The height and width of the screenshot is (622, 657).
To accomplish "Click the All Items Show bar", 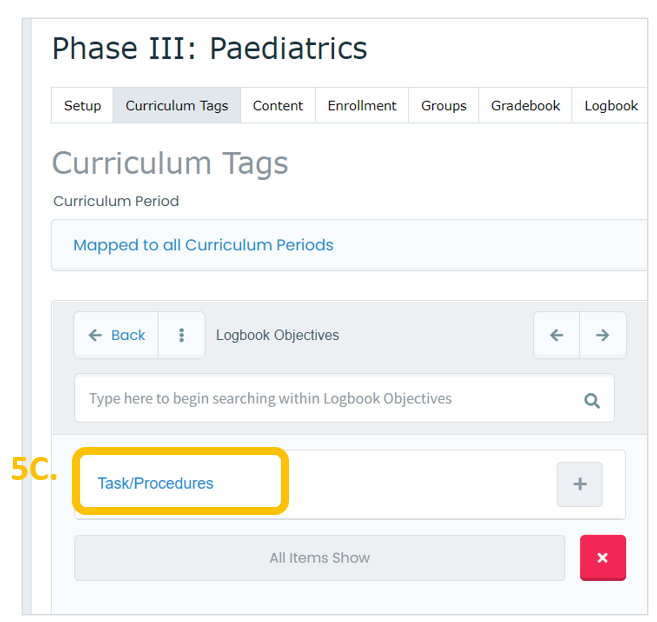I will (319, 558).
